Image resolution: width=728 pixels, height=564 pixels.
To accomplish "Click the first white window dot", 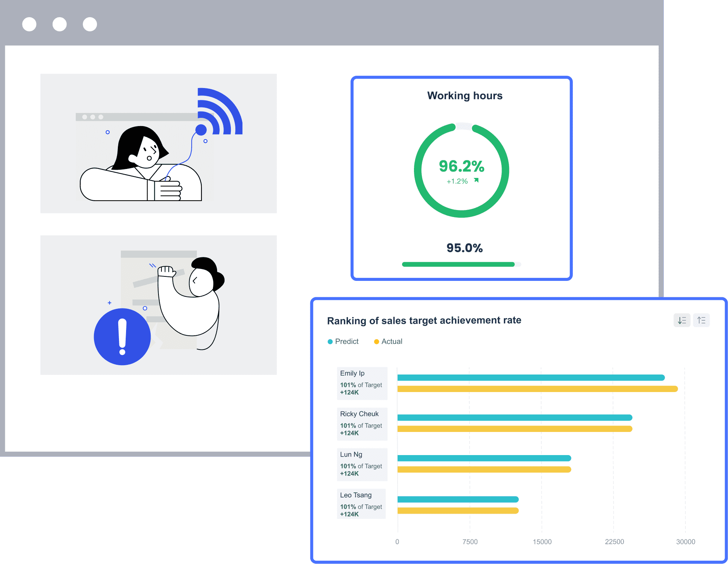I will tap(29, 24).
